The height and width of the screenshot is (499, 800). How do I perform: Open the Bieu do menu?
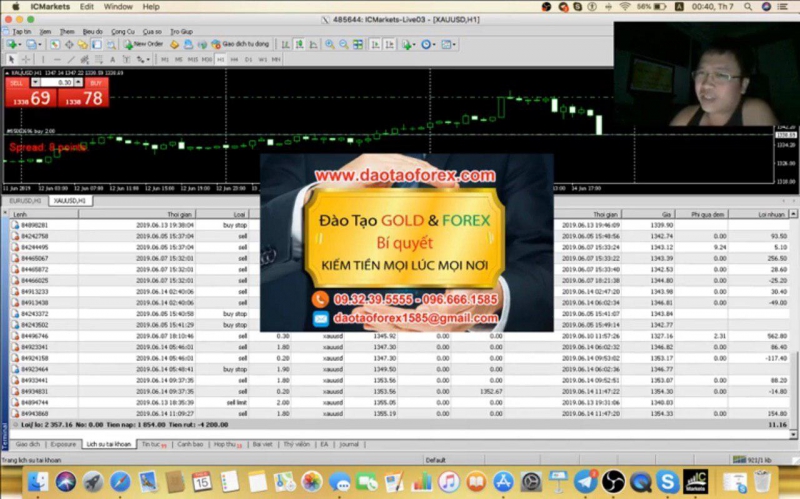(x=92, y=32)
